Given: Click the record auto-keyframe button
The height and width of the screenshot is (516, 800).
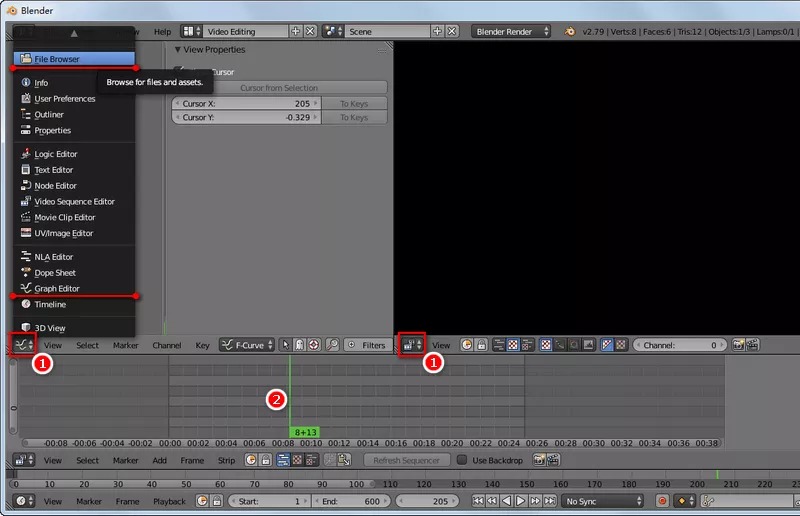Looking at the screenshot, I should [662, 501].
